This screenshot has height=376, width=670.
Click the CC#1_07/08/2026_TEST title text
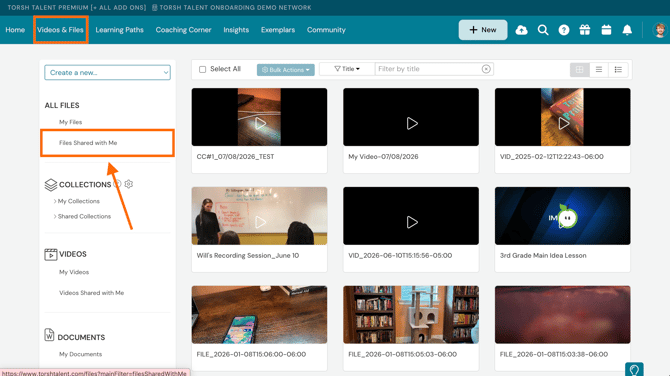(235, 157)
